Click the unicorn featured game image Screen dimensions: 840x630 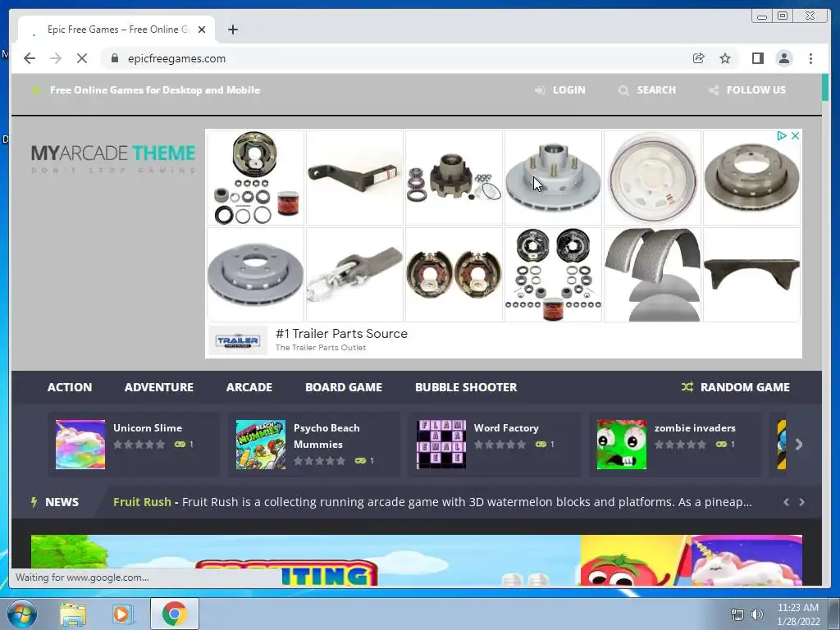click(746, 560)
